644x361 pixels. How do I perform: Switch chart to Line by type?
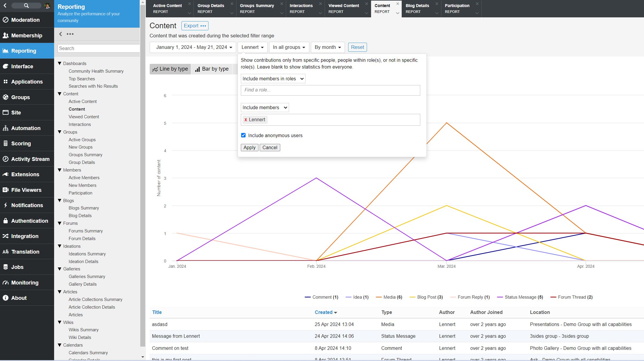pos(170,69)
